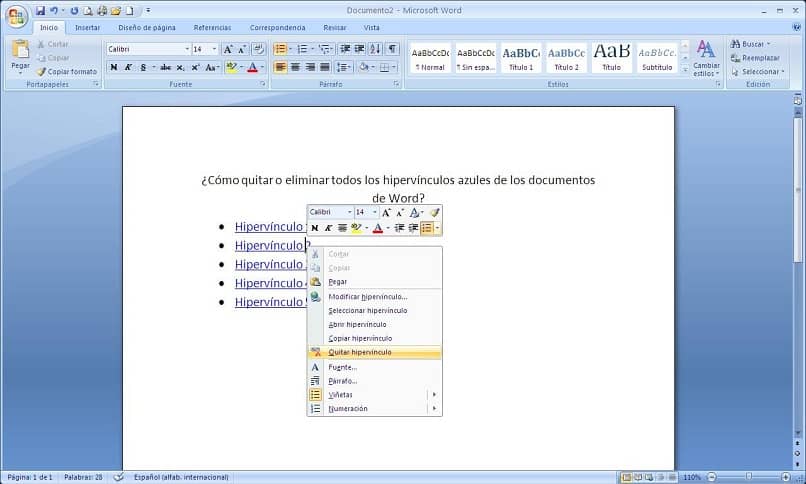Select Abrir hipervínculo in context menu
This screenshot has width=806, height=484.
point(374,325)
